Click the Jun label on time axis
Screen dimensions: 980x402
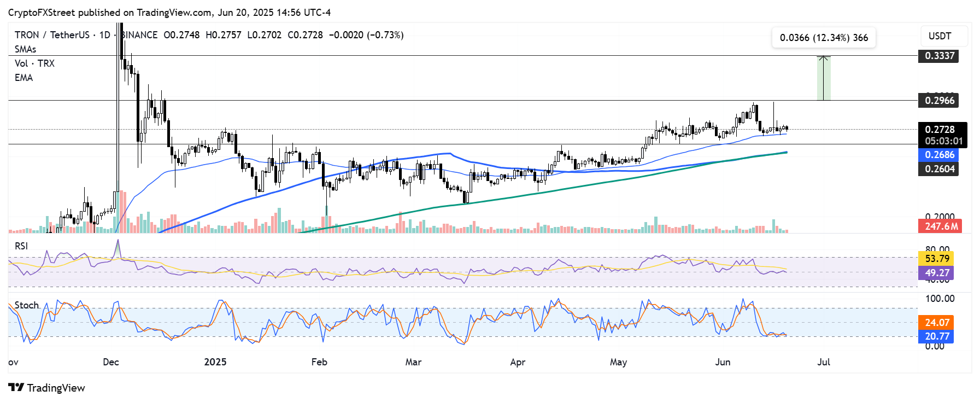pos(723,362)
